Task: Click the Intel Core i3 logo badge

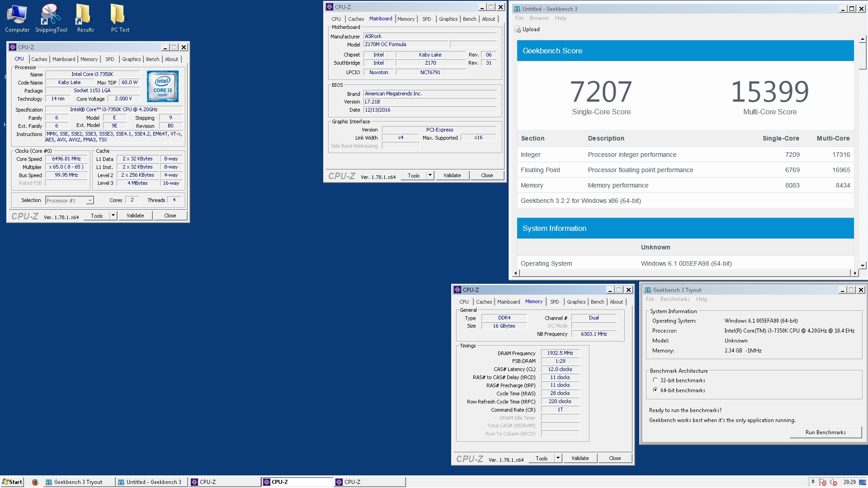Action: click(162, 86)
